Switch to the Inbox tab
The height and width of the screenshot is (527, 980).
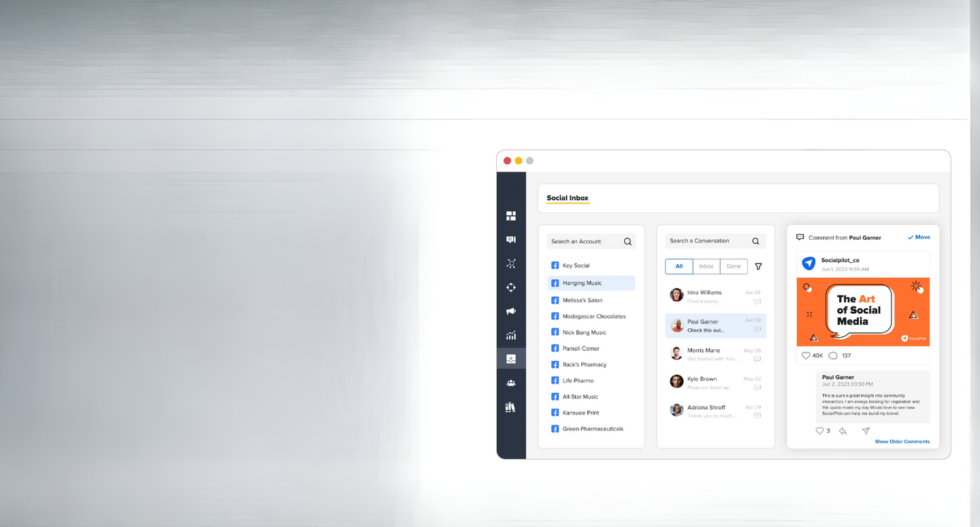point(706,266)
